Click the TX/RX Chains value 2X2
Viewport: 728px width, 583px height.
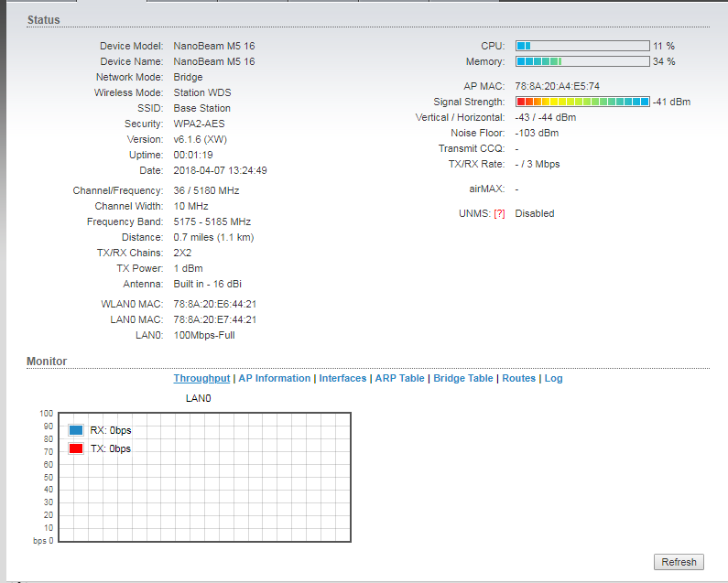[182, 253]
